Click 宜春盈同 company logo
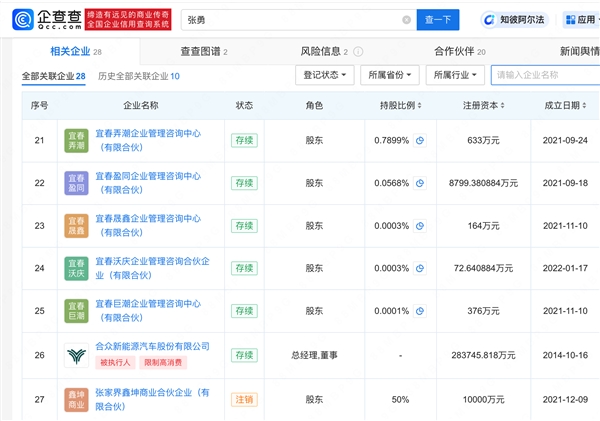Image resolution: width=600 pixels, height=421 pixels. (x=76, y=183)
